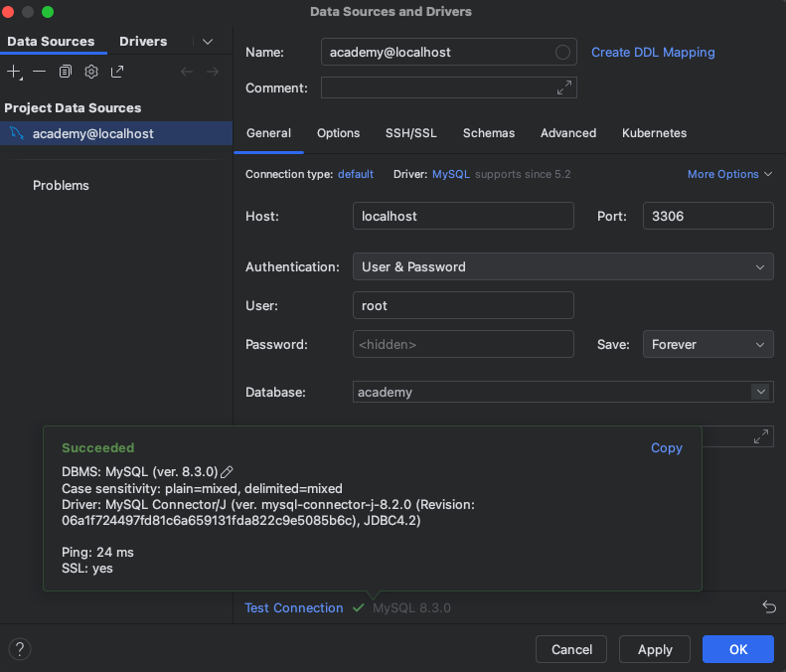This screenshot has height=672, width=786.
Task: Open the Kubernetes tab
Action: 654,133
